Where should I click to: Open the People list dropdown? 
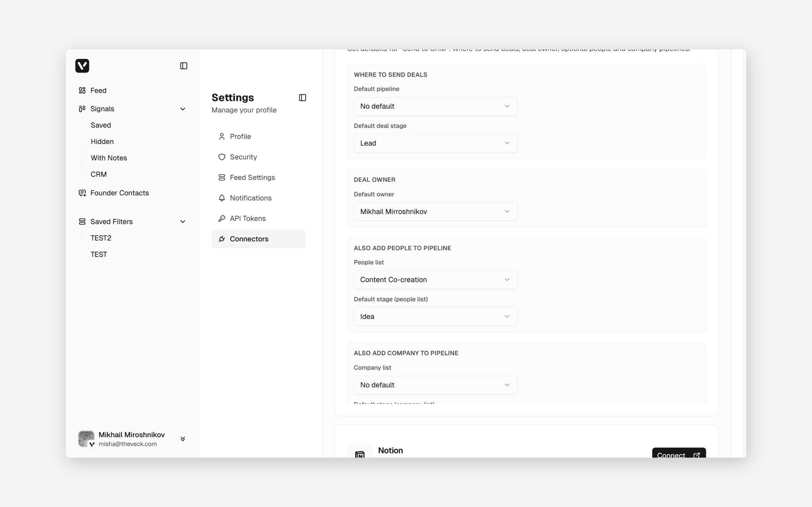click(435, 280)
